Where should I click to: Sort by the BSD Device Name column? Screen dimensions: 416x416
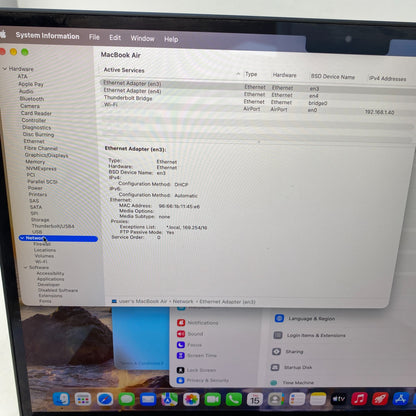click(333, 77)
